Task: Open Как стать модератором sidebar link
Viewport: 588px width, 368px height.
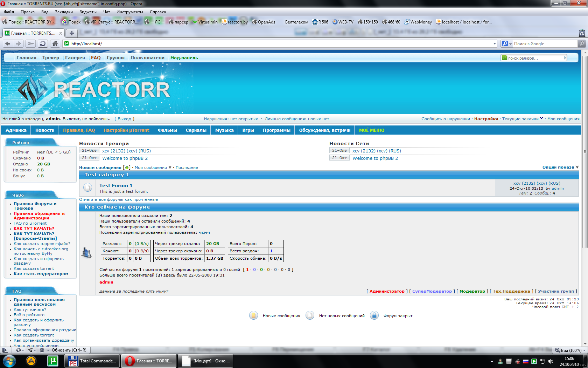Action: coord(41,274)
